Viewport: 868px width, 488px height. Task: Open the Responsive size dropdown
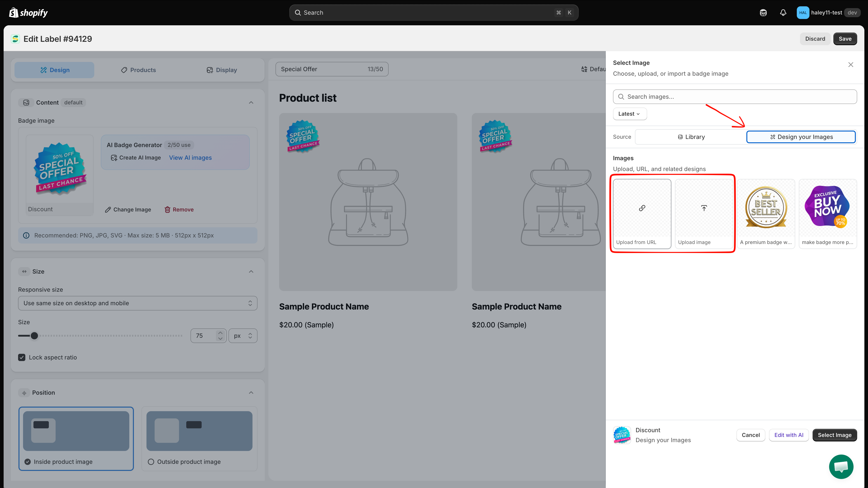pos(137,303)
